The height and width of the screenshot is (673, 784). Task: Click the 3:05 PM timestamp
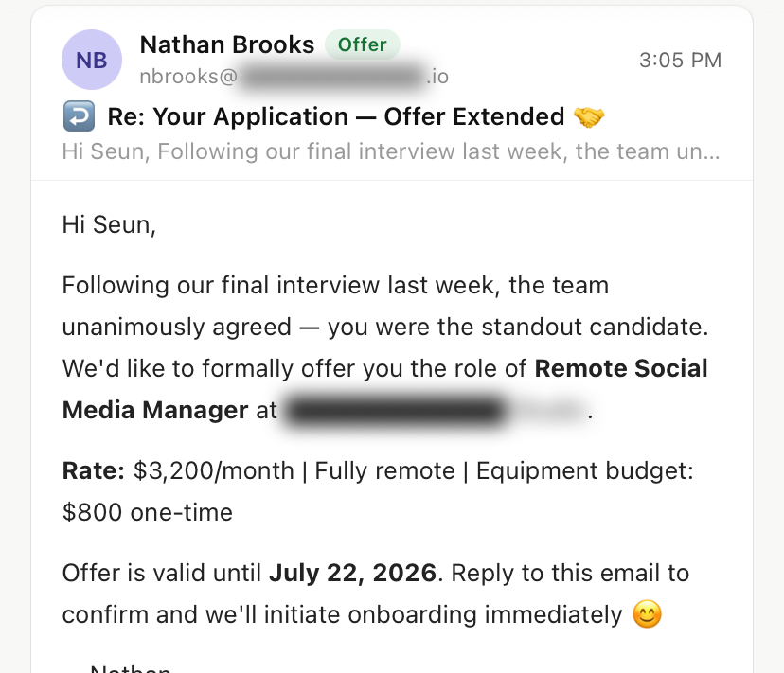tap(681, 60)
